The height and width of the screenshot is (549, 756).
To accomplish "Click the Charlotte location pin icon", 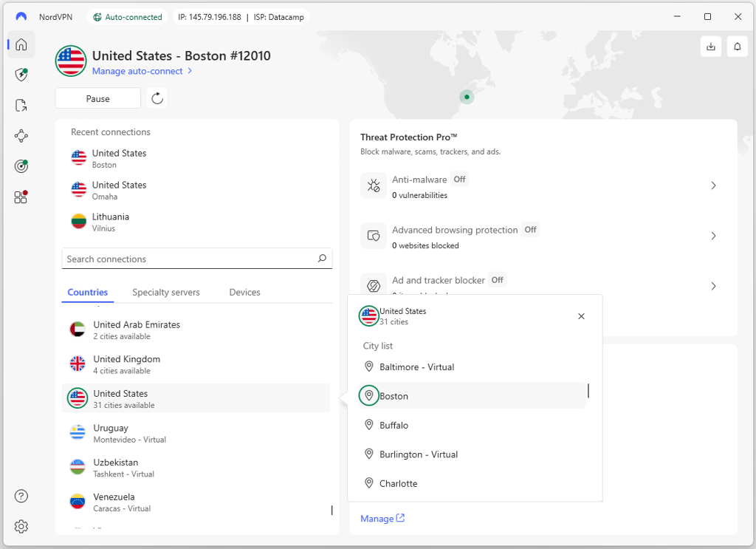I will (369, 483).
